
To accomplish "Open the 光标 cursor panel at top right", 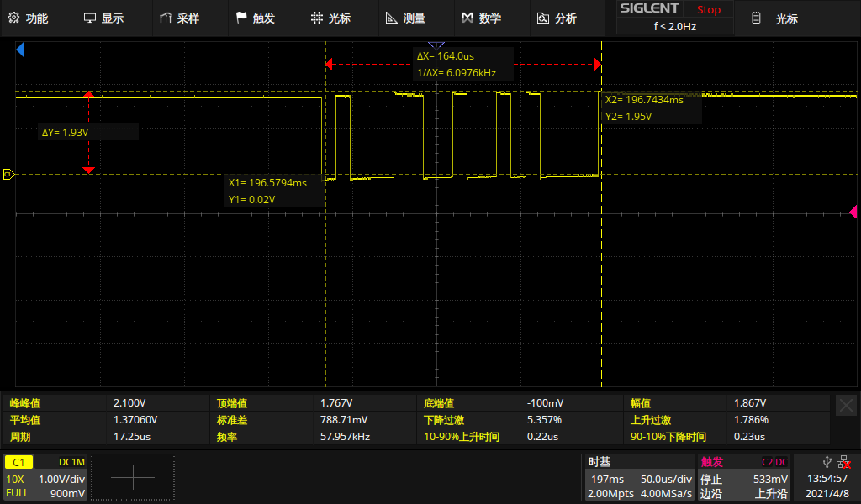I will (777, 18).
